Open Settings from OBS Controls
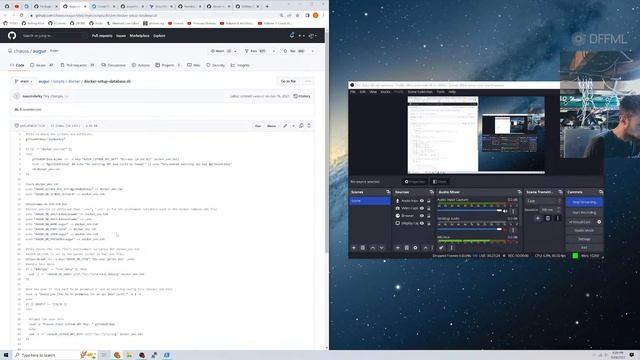The height and width of the screenshot is (360, 640). (x=584, y=239)
